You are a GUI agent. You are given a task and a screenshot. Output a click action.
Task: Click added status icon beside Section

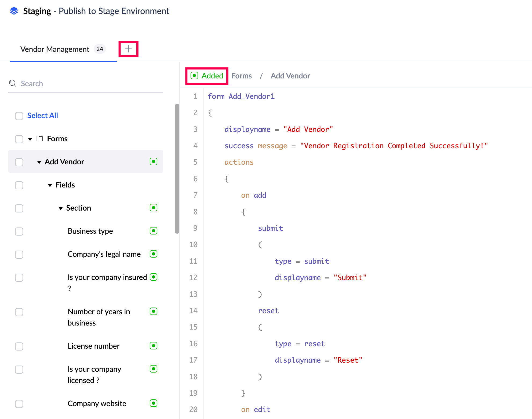click(x=153, y=208)
